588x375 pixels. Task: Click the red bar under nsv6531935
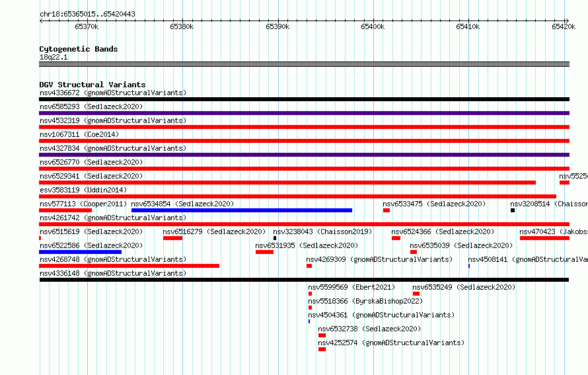tap(264, 252)
